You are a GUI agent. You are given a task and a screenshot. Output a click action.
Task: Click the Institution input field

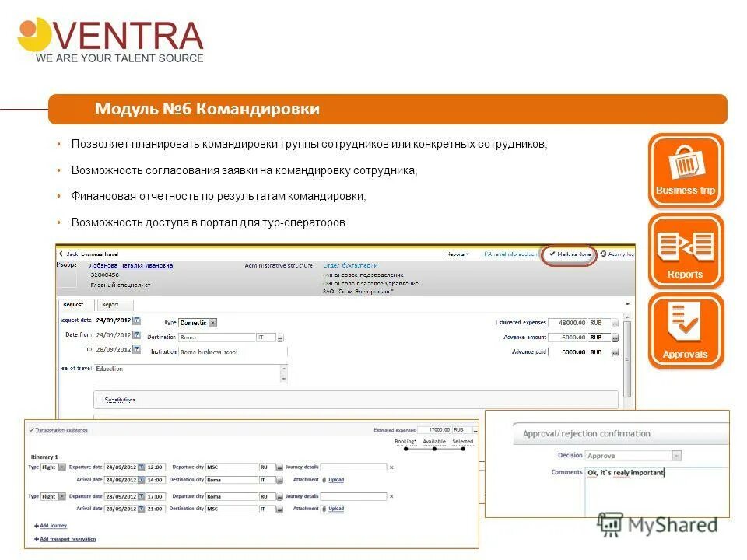coord(233,352)
